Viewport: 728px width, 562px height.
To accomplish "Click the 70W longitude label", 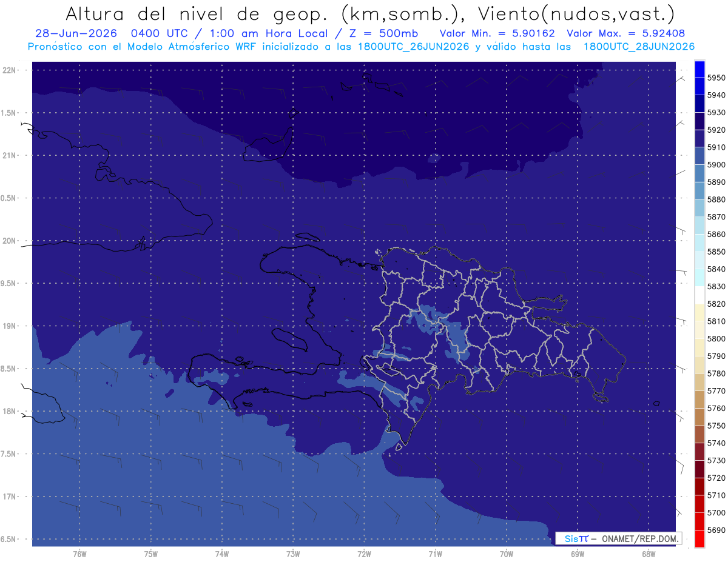I will click(x=506, y=554).
